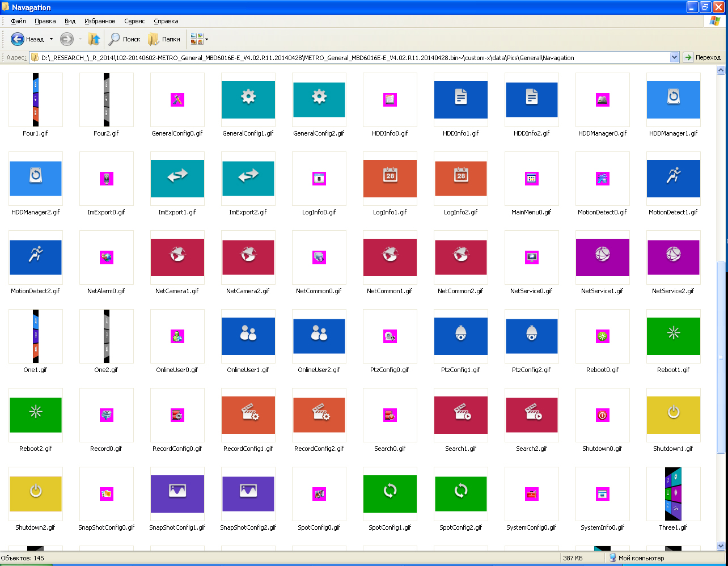The height and width of the screenshot is (566, 728).
Task: Toggle the Папки folders pane
Action: point(164,39)
